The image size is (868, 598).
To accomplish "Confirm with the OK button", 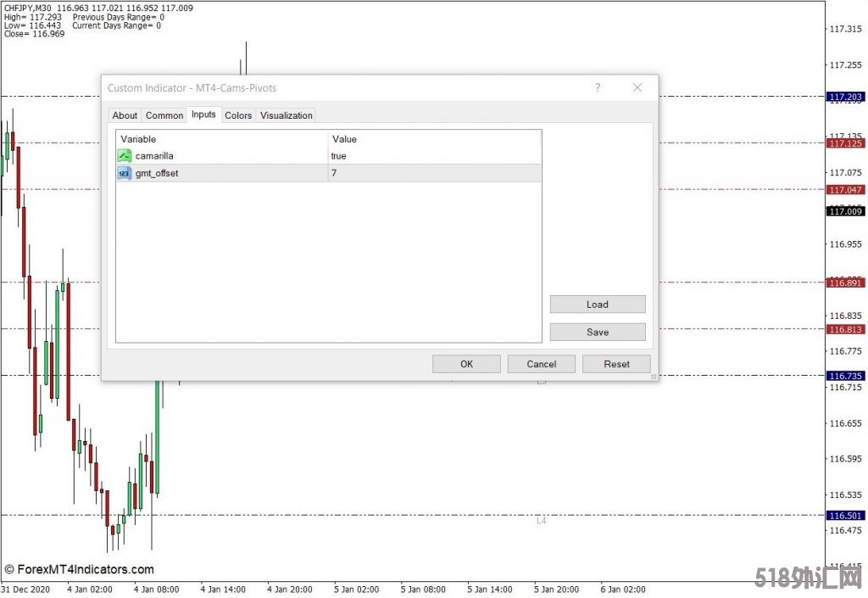I will point(466,364).
